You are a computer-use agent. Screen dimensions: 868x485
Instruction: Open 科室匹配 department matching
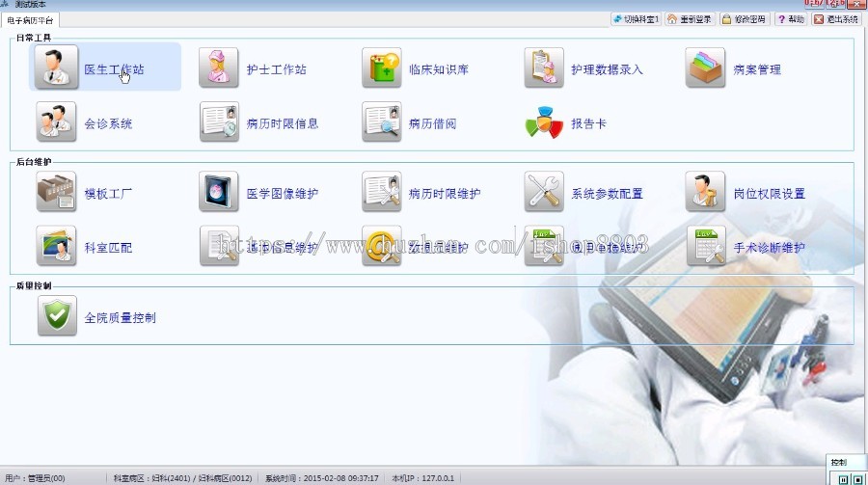84,246
